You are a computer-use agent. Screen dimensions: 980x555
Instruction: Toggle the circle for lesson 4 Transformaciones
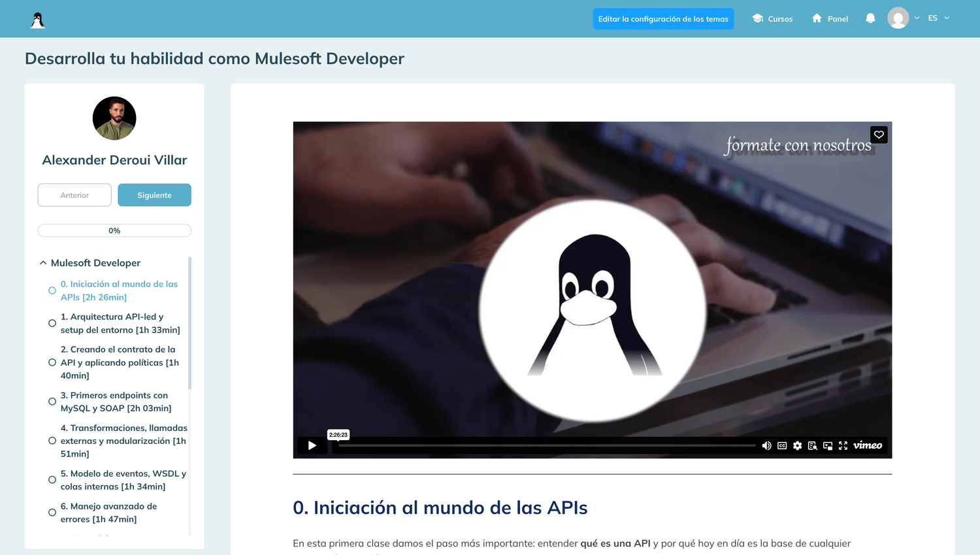[52, 441]
